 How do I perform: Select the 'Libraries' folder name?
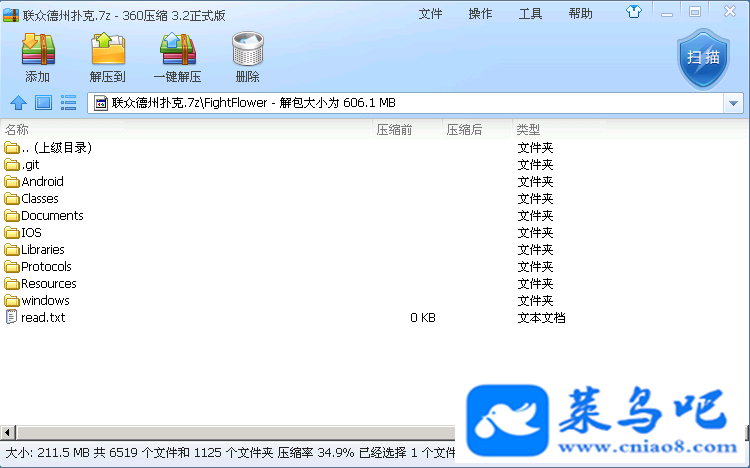(43, 250)
